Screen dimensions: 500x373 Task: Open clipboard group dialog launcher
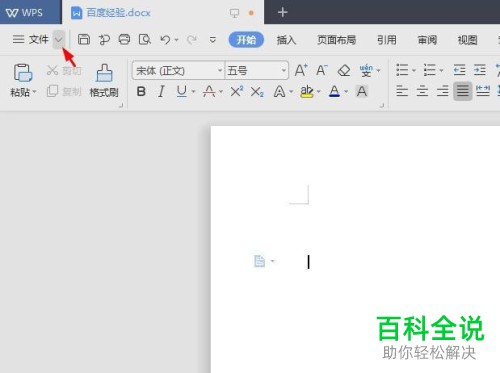(x=121, y=105)
